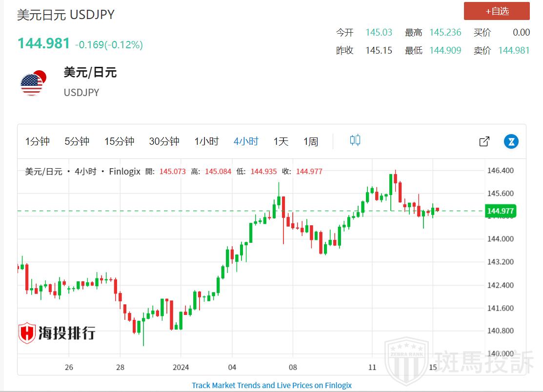Switch chart to 1天 interval
The height and width of the screenshot is (392, 543).
click(x=281, y=141)
